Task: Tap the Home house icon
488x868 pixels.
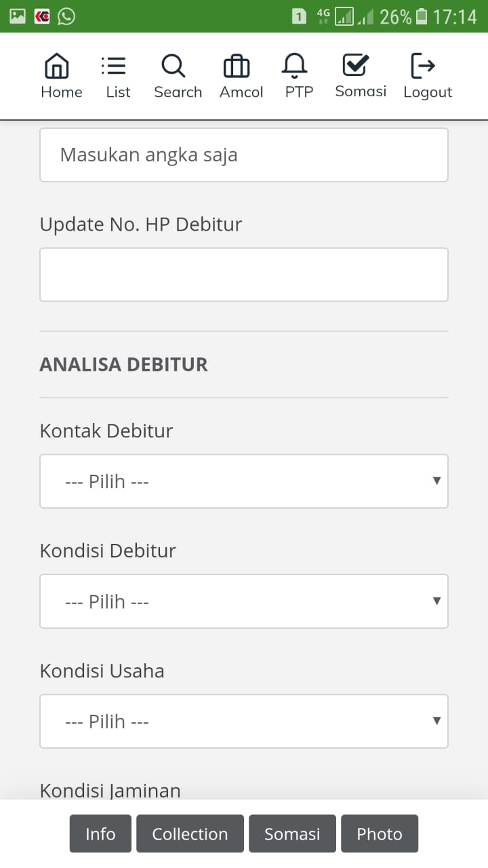Action: 57,66
